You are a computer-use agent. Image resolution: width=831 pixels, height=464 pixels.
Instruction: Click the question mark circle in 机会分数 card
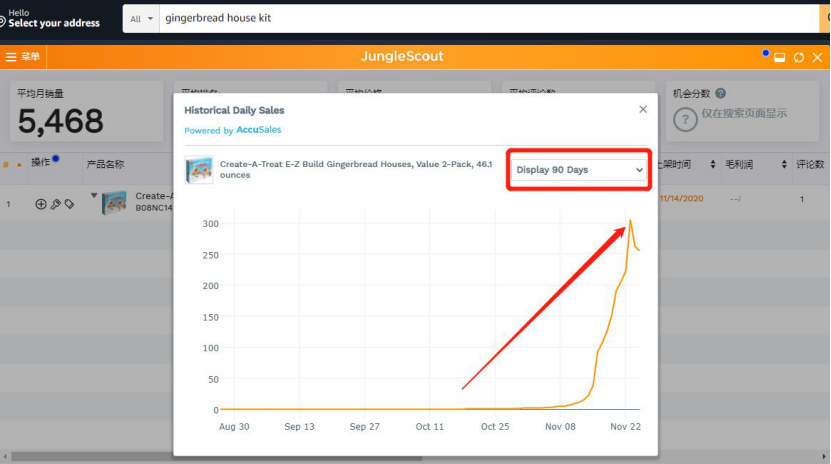[x=685, y=120]
